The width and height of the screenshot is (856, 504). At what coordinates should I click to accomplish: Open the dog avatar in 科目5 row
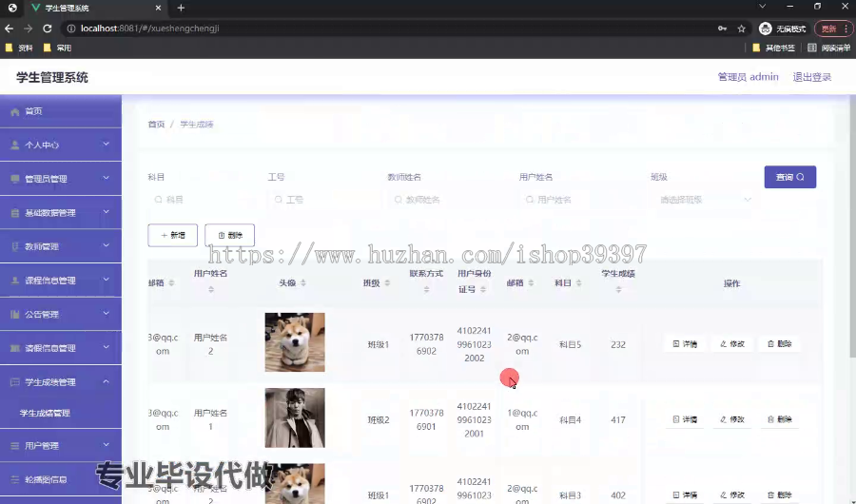(x=295, y=342)
